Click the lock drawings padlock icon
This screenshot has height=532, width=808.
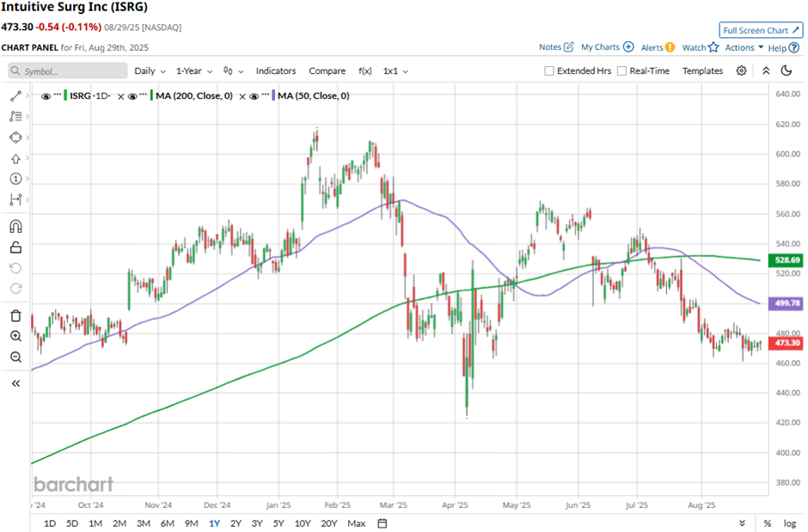(15, 248)
